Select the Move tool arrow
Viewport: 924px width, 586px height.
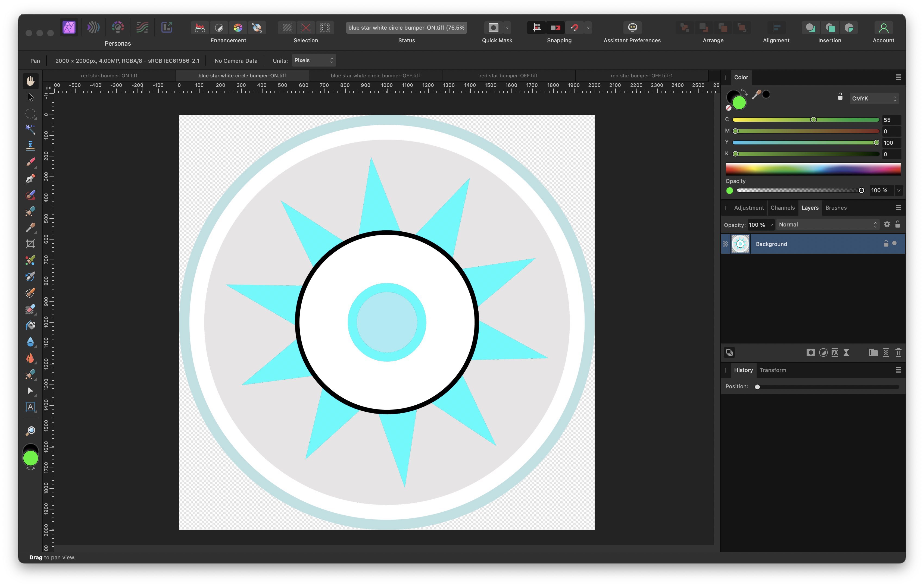(30, 97)
